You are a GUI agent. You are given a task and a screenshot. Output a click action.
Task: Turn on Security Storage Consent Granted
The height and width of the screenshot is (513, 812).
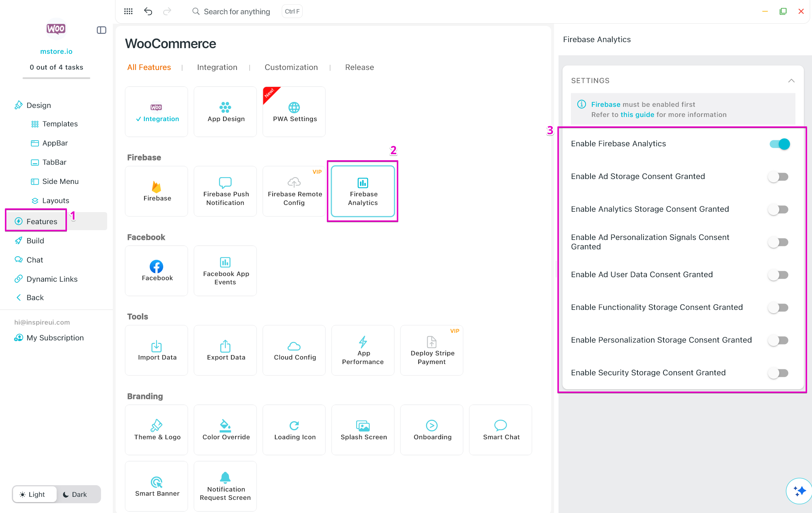(778, 373)
